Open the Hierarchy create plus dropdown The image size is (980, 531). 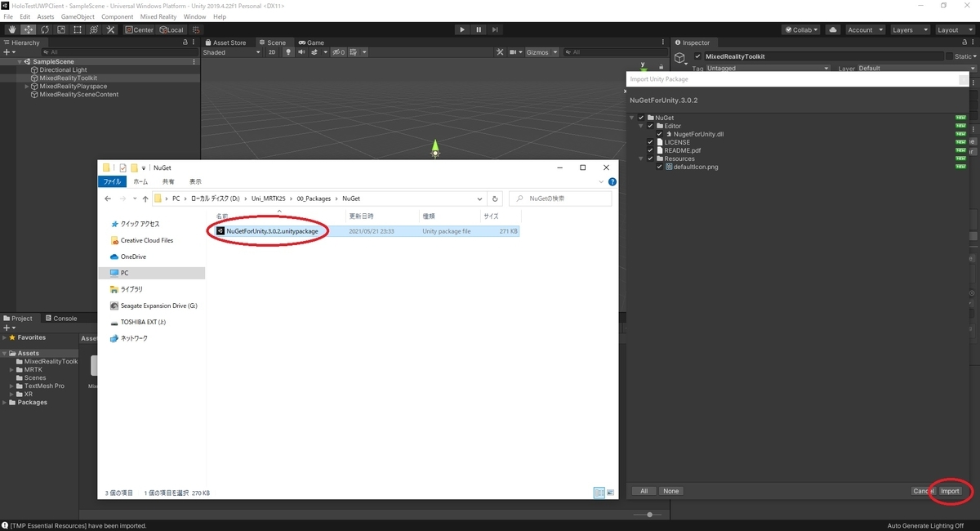pos(10,52)
